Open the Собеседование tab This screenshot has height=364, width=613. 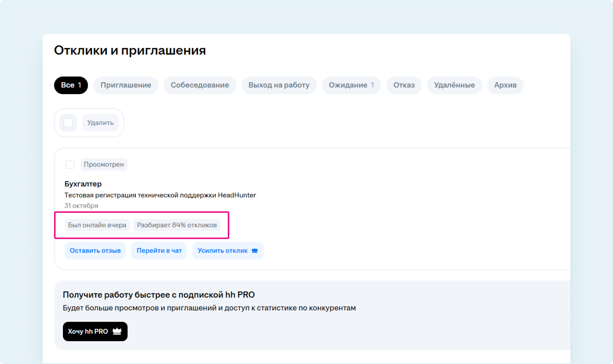pyautogui.click(x=200, y=85)
